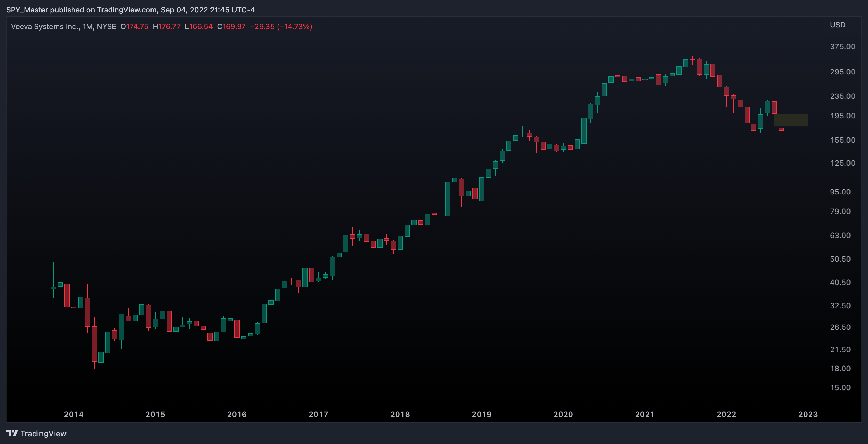
Task: Click the USD currency label
Action: point(837,25)
